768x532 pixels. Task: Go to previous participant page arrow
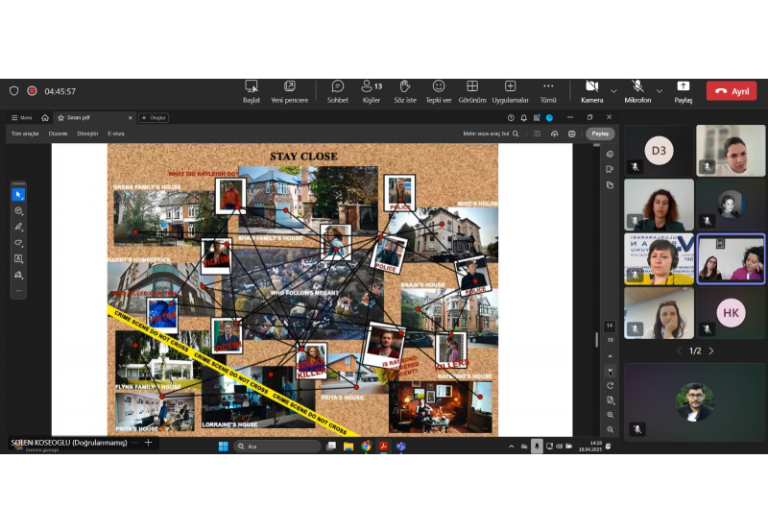[x=679, y=351]
